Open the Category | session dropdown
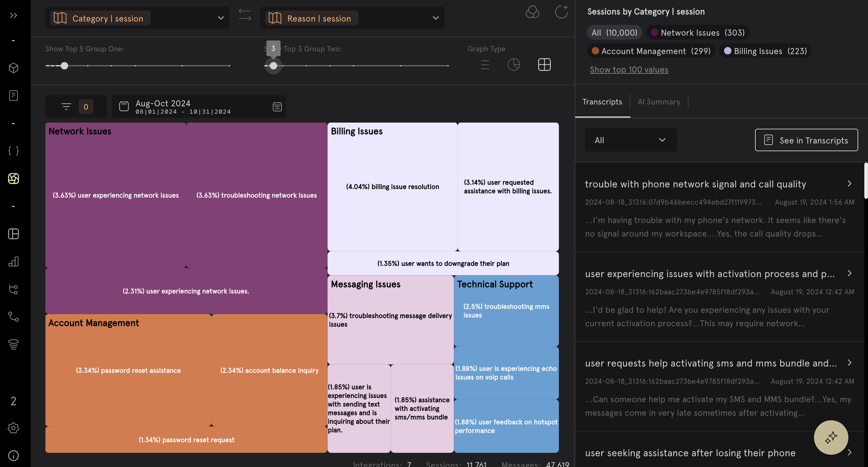This screenshot has width=868, height=467. pyautogui.click(x=137, y=18)
